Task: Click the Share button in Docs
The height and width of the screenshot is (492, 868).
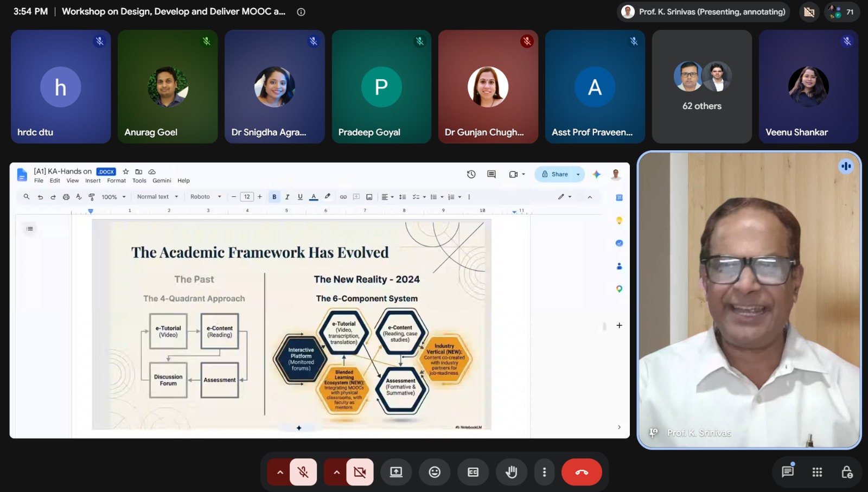Action: click(555, 174)
